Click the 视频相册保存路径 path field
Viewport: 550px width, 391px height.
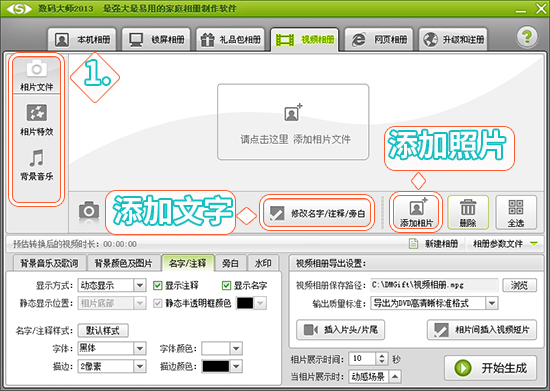(x=434, y=285)
